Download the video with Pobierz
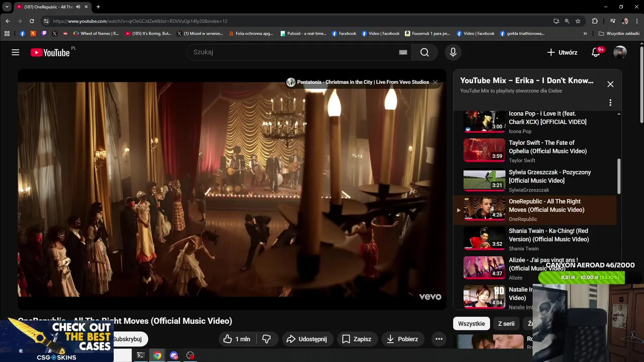Viewport: 644px width, 362px height. click(403, 339)
